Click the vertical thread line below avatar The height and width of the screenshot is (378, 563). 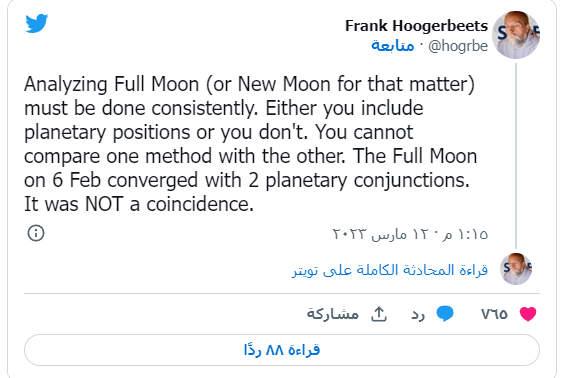click(516, 156)
